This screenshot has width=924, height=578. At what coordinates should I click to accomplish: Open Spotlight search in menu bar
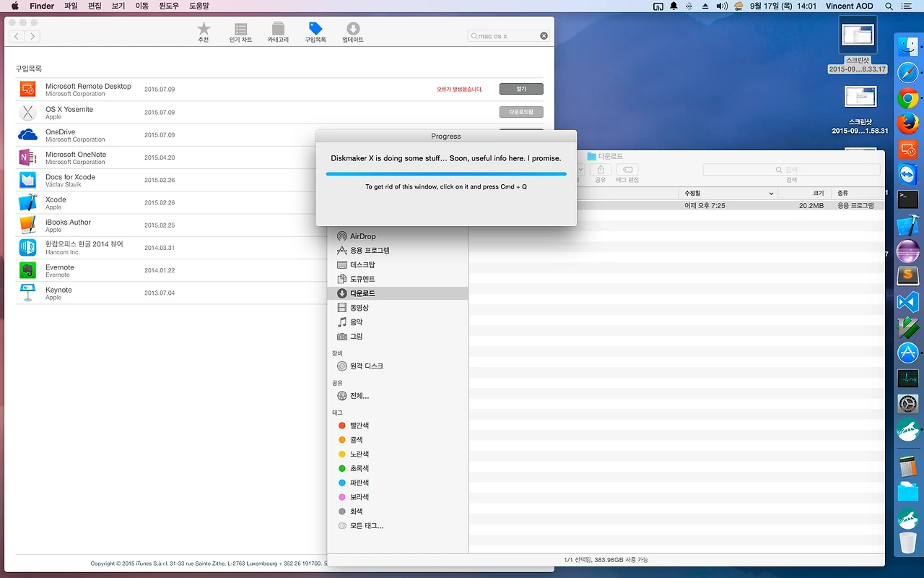(889, 7)
